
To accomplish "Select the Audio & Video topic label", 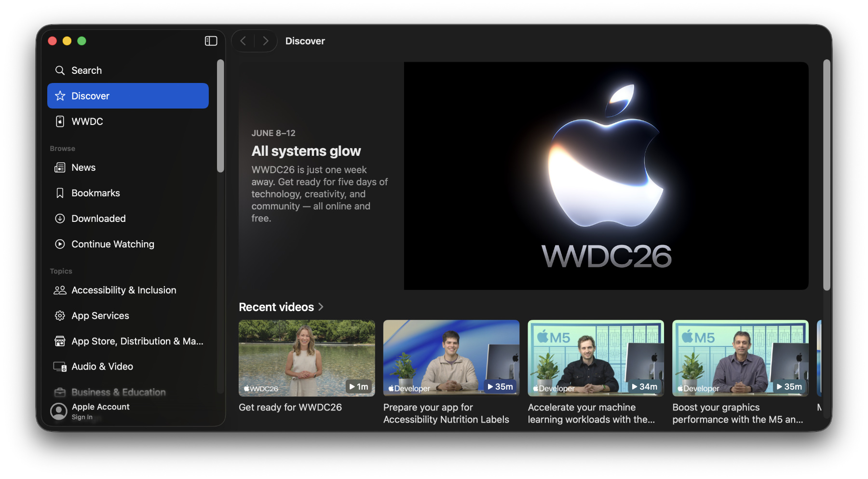I will (102, 367).
